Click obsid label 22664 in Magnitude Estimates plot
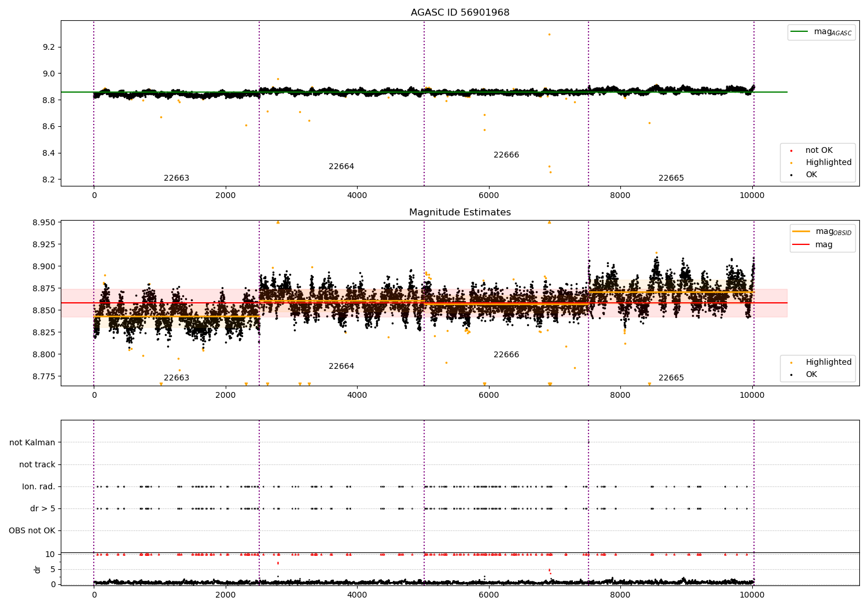Image resolution: width=868 pixels, height=608 pixels. (341, 367)
